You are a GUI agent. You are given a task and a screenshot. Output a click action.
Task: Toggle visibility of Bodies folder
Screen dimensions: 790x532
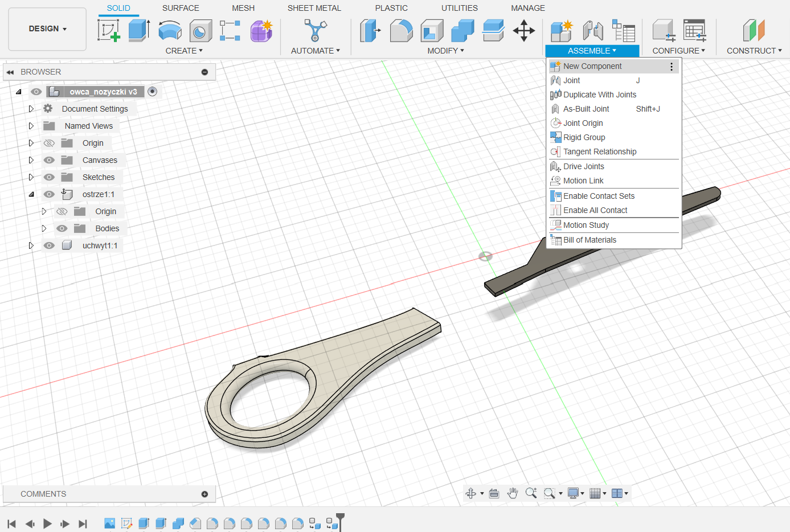tap(62, 228)
